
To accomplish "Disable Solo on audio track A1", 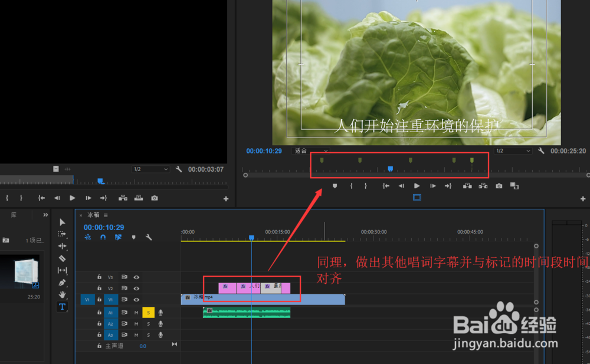I will 149,312.
